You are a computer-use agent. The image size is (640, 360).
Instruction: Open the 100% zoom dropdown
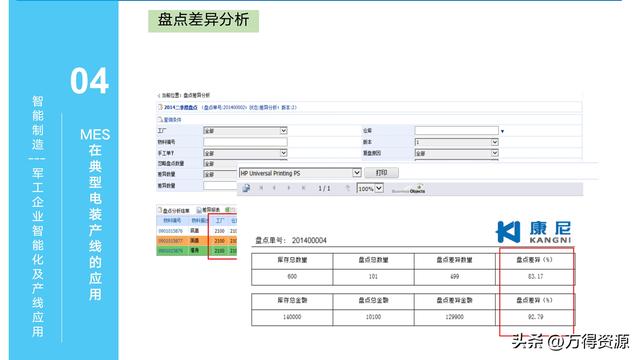[x=370, y=189]
